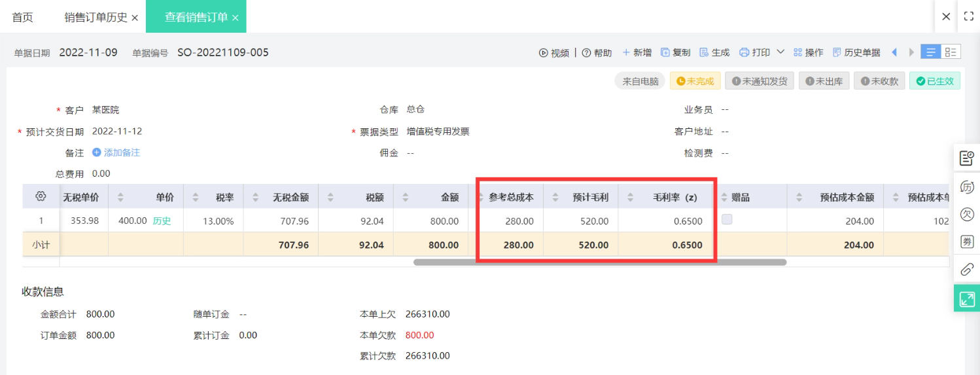Switch to the detailed card view toggle
980x375 pixels.
951,52
